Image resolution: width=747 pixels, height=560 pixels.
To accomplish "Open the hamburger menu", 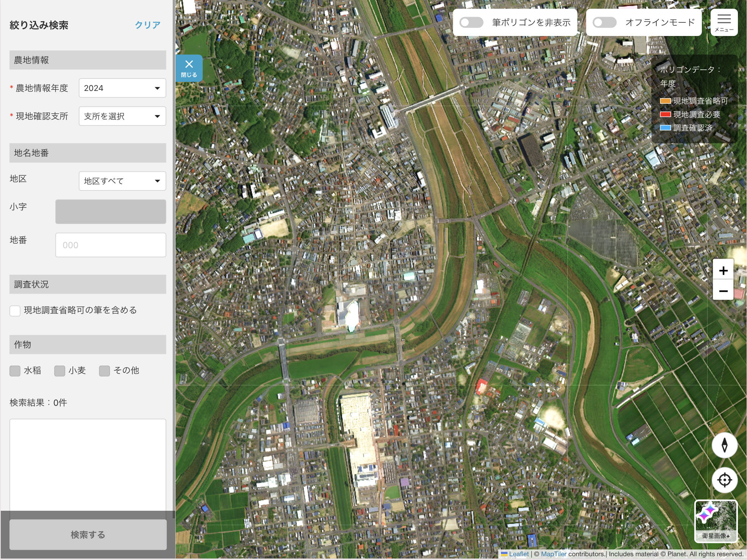I will 723,22.
